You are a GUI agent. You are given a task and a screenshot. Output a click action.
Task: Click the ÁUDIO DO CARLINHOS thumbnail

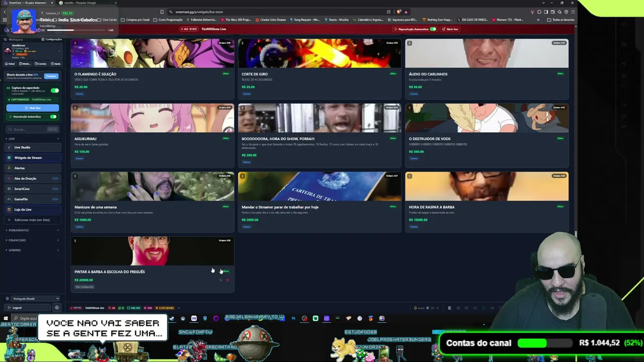tap(487, 53)
